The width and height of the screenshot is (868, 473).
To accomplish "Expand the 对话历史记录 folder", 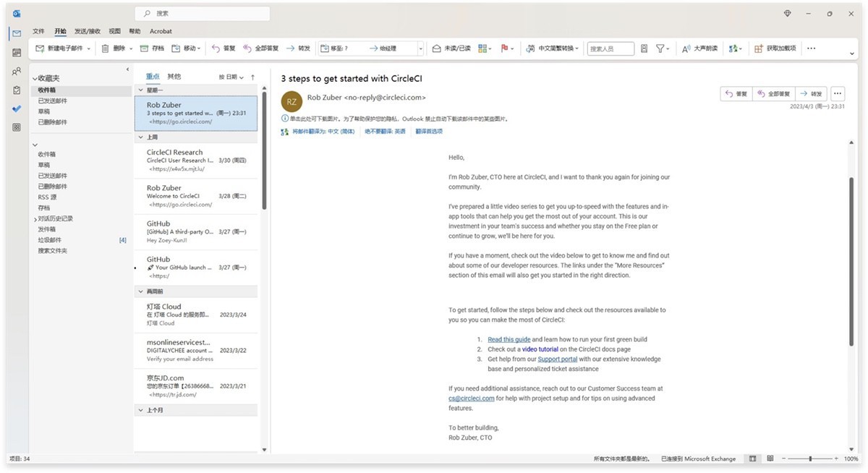I will coord(35,218).
